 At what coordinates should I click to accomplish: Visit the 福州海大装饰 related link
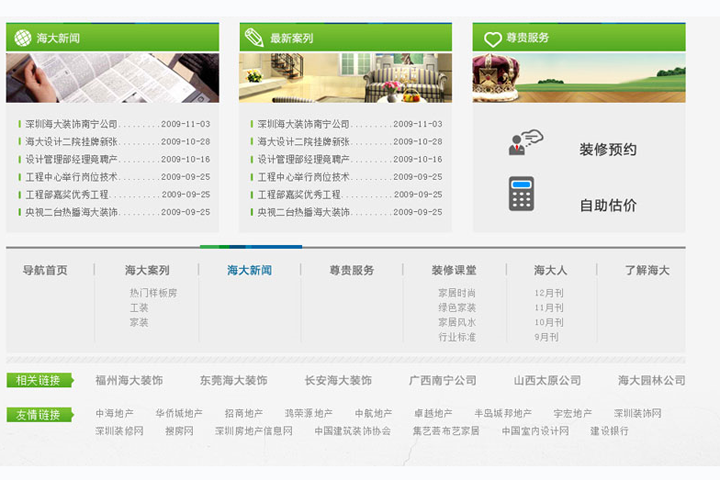[x=129, y=381]
